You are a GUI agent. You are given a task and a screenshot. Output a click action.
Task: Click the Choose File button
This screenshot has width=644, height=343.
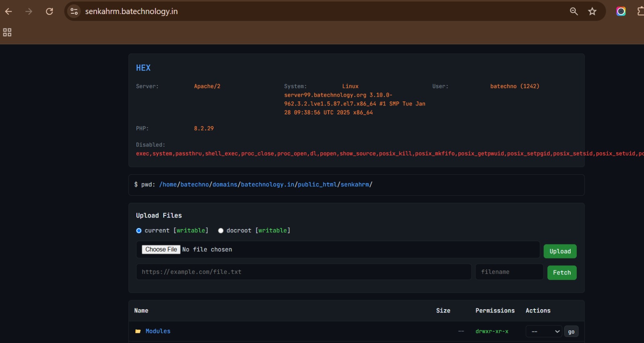(x=161, y=250)
